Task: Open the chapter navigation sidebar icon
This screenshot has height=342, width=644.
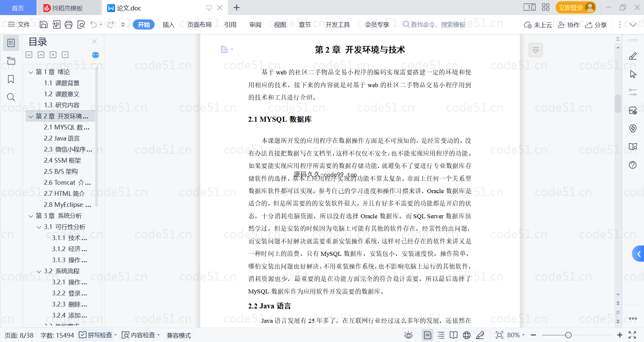Action: (11, 61)
